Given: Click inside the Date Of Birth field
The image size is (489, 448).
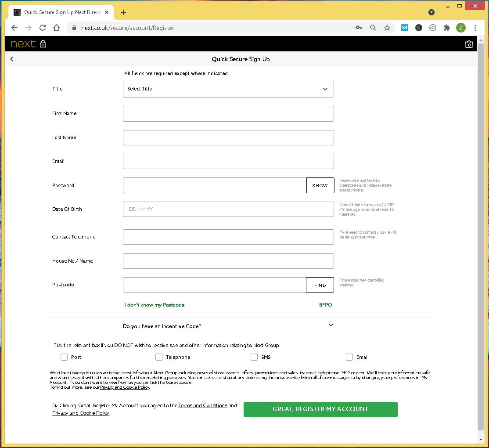Looking at the screenshot, I should pos(228,209).
